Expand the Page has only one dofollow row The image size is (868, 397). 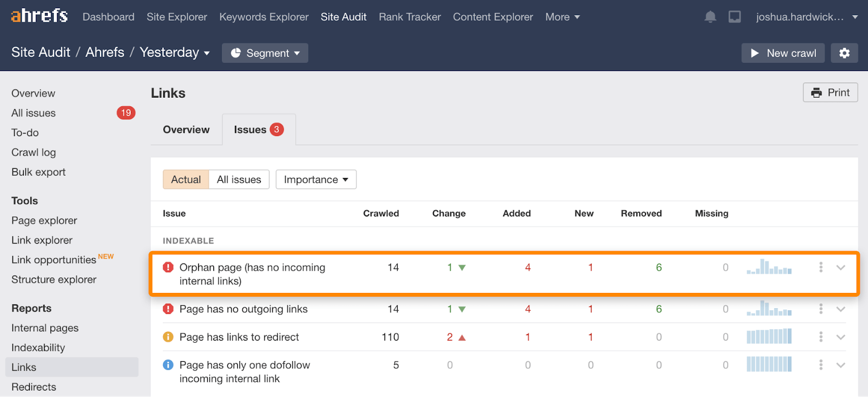pos(841,365)
